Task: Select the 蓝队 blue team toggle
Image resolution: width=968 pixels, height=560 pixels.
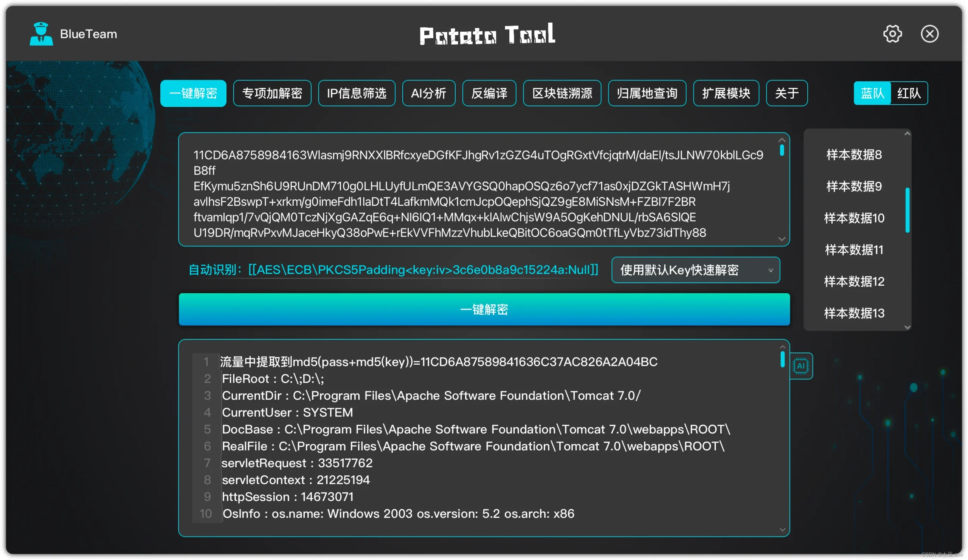Action: pyautogui.click(x=872, y=93)
